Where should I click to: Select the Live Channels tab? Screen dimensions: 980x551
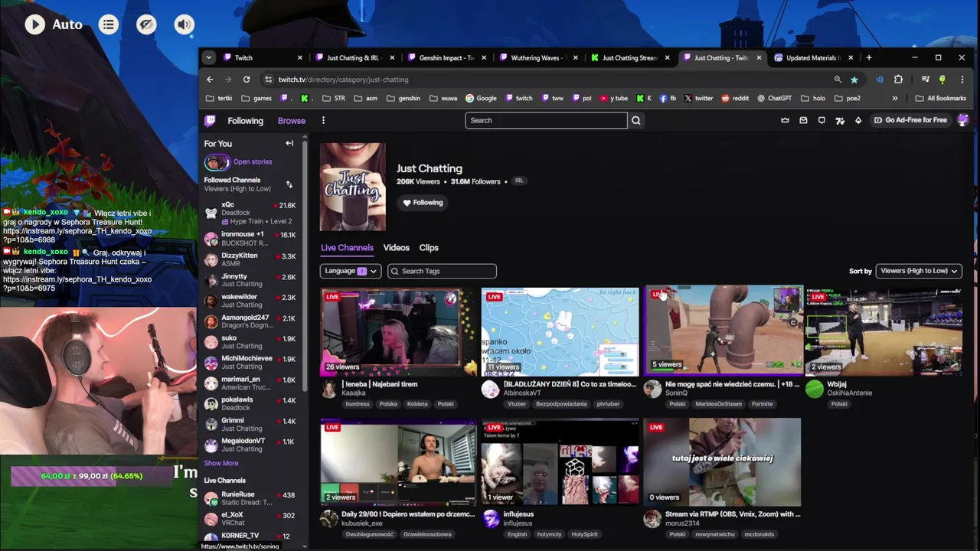(347, 248)
